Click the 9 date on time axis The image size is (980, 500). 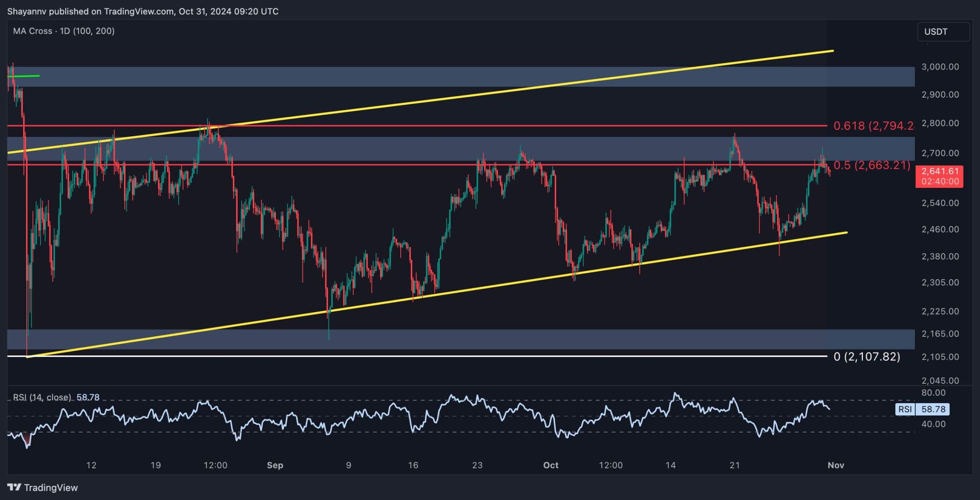point(348,465)
